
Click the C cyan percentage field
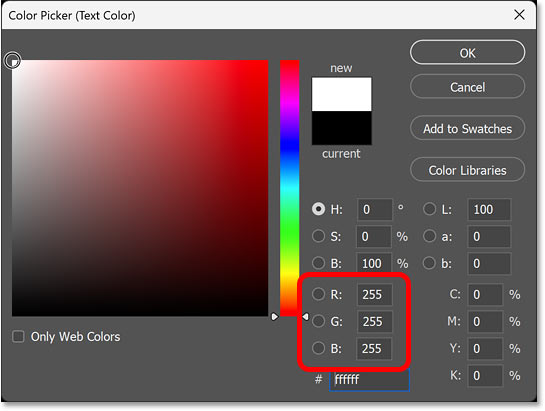485,295
